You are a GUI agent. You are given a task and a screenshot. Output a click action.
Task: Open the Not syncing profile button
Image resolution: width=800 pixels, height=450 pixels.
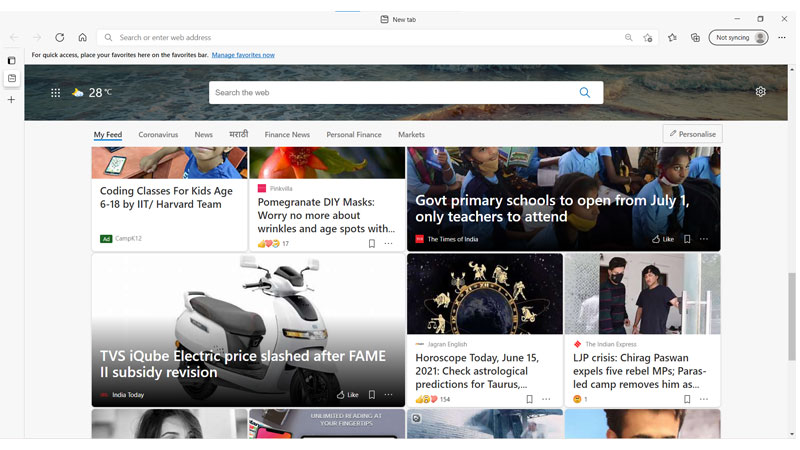(738, 37)
